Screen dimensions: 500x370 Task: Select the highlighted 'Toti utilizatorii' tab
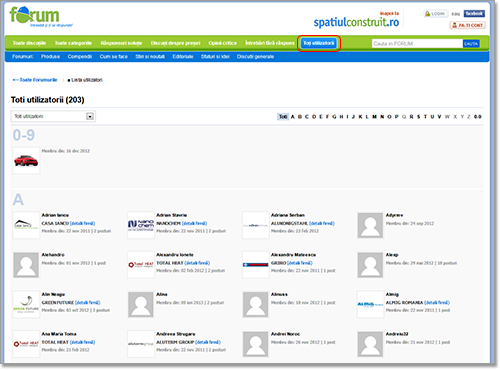[x=319, y=43]
